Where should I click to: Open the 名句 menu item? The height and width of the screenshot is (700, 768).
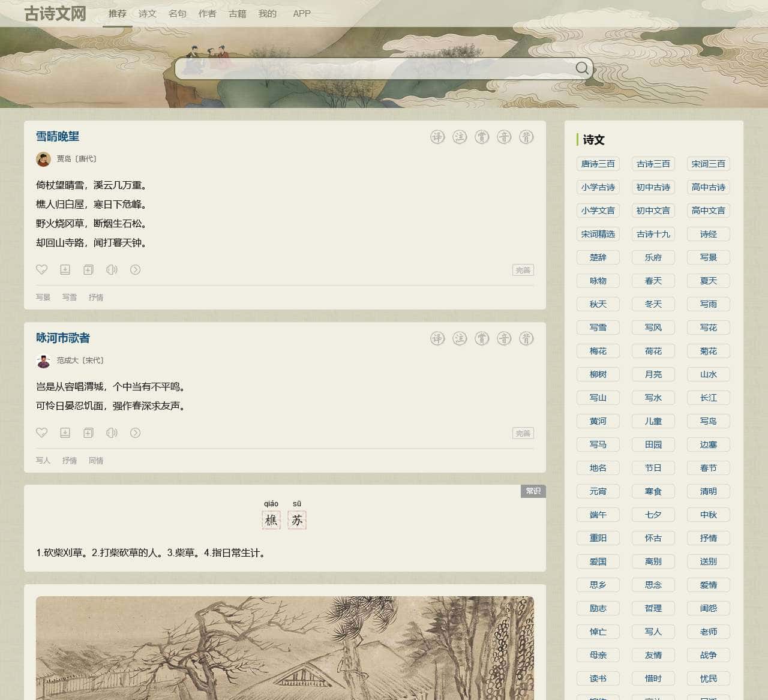coord(178,13)
